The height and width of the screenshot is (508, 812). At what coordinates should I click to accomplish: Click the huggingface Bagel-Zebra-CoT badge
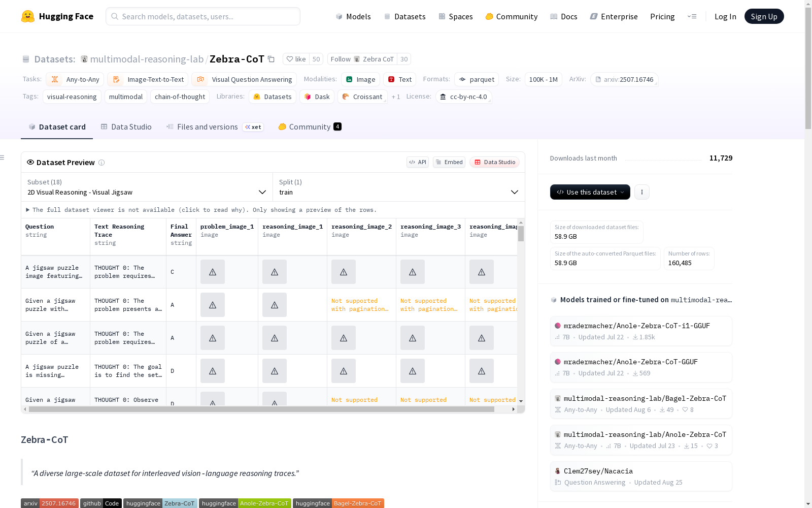pyautogui.click(x=339, y=503)
